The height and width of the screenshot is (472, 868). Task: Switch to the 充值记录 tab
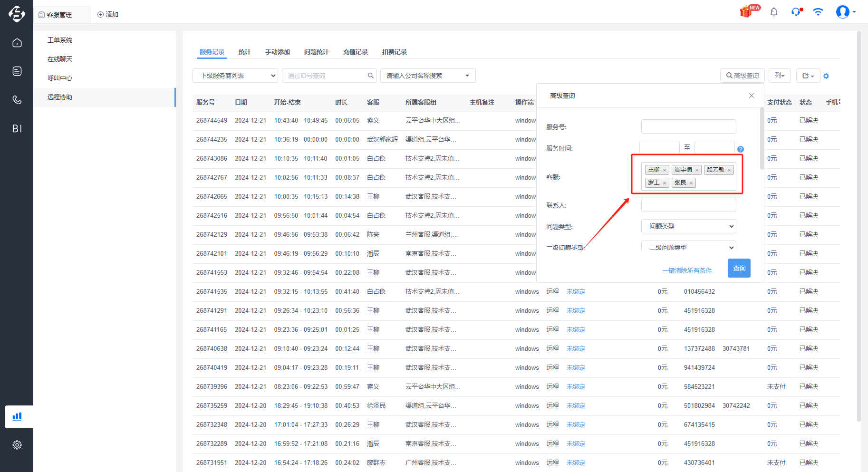point(356,52)
